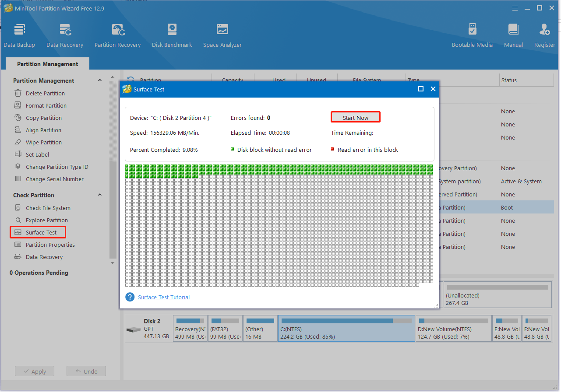Image resolution: width=561 pixels, height=392 pixels.
Task: Maximize the Surface Test dialog
Action: coord(421,89)
